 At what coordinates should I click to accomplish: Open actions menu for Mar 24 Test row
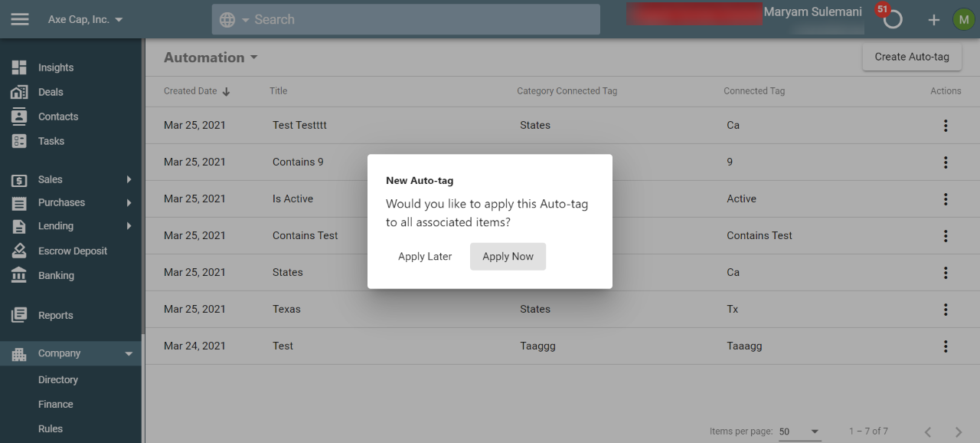[x=946, y=346]
